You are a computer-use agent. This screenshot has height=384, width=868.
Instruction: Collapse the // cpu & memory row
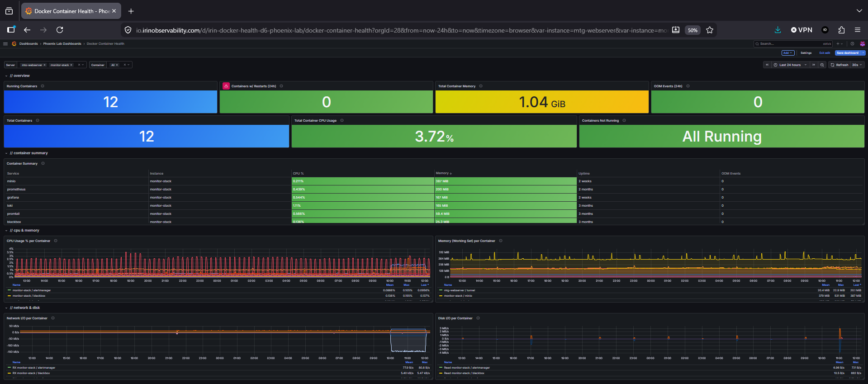[22, 231]
